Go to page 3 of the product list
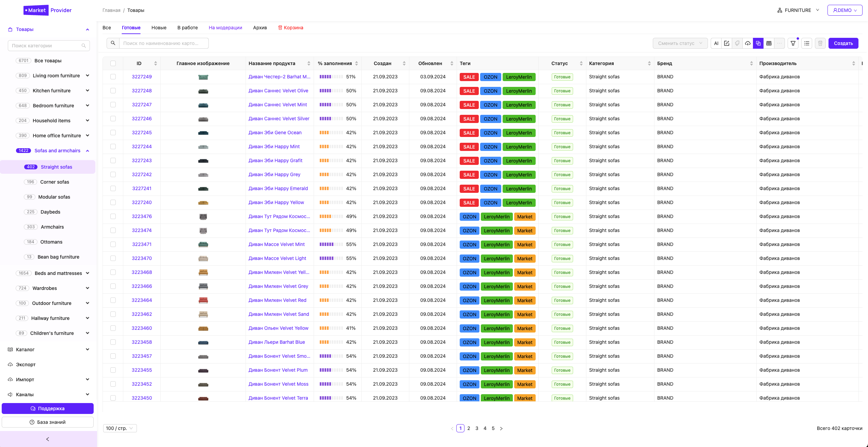This screenshot has width=868, height=447. pyautogui.click(x=477, y=428)
